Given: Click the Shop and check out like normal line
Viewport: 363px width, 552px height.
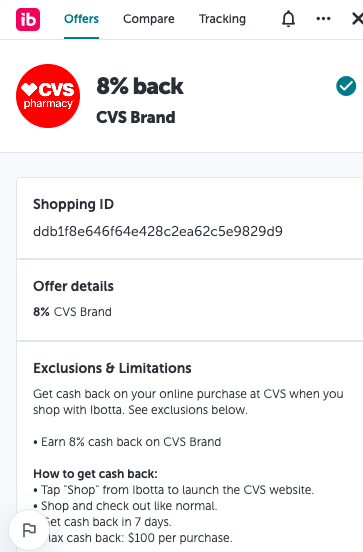Looking at the screenshot, I should coord(125,506).
